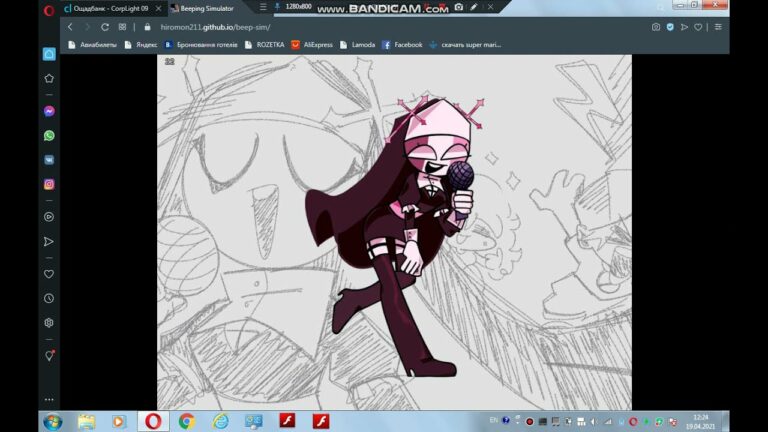This screenshot has height=432, width=768.
Task: Open the Opera main menu logo
Action: tap(48, 10)
